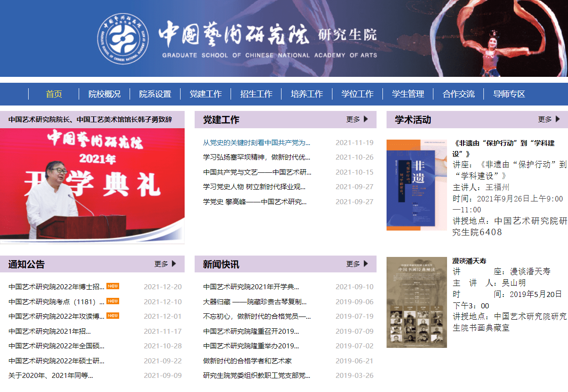Open the 漫谈潘天寿 lecture poster thumbnail
Screen dimensions: 568x392
pos(417,302)
